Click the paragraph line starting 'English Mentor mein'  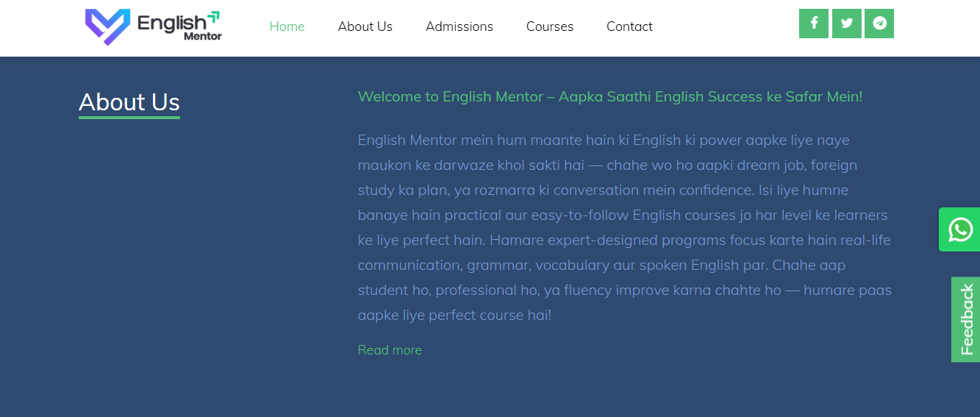click(x=603, y=140)
